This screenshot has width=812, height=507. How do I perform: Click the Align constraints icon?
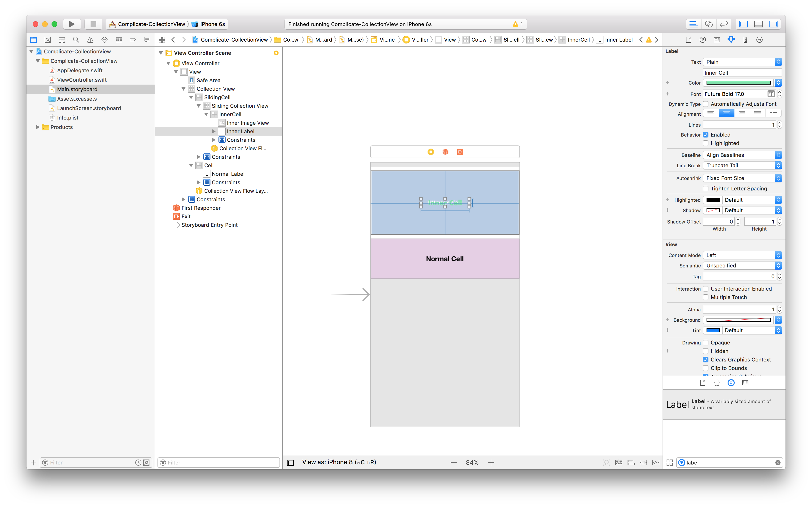631,462
